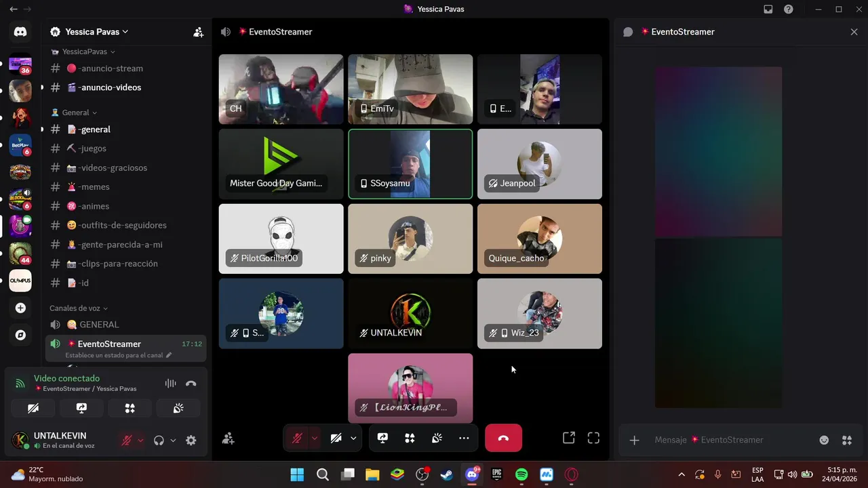
Task: Open the weather widget showing 22°C
Action: coord(47,474)
